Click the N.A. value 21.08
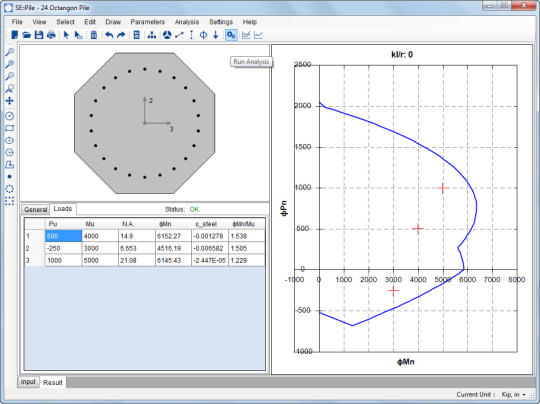Viewport: 540px width, 404px height. pos(137,260)
